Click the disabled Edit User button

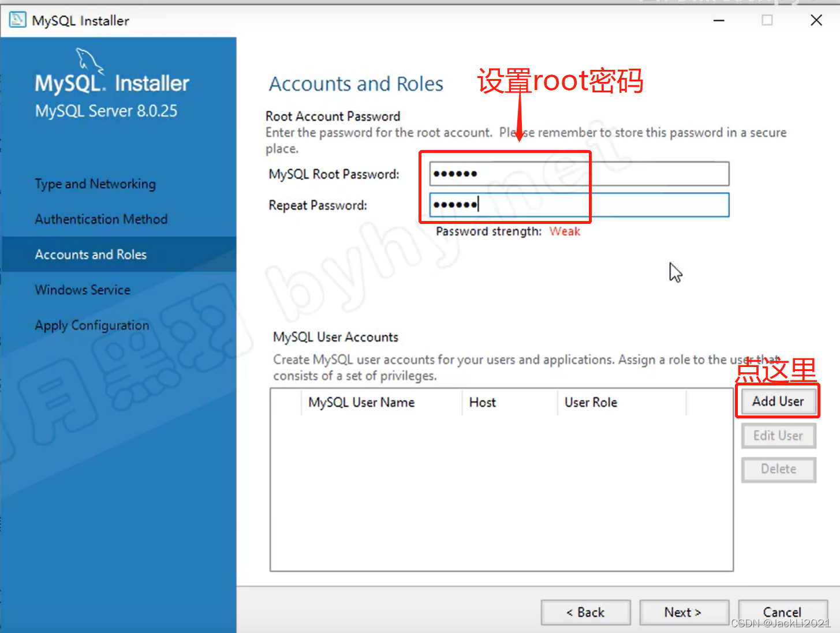tap(778, 436)
